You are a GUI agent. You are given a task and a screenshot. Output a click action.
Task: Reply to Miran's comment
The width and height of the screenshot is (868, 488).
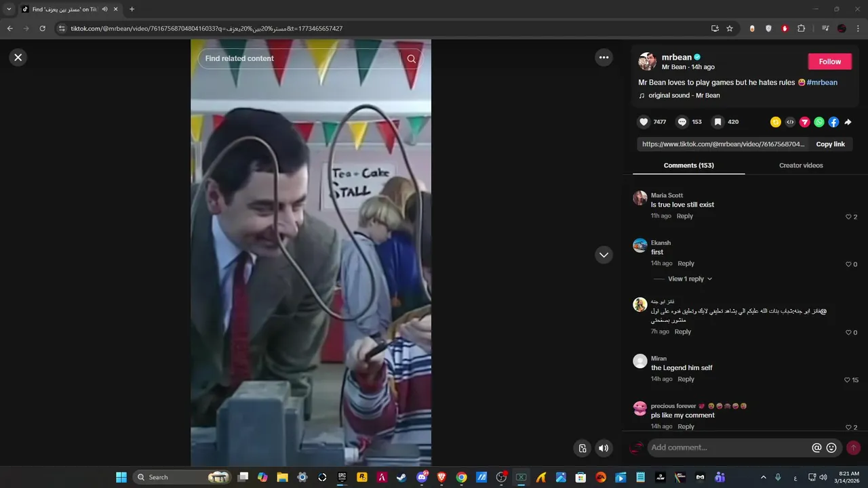point(686,380)
